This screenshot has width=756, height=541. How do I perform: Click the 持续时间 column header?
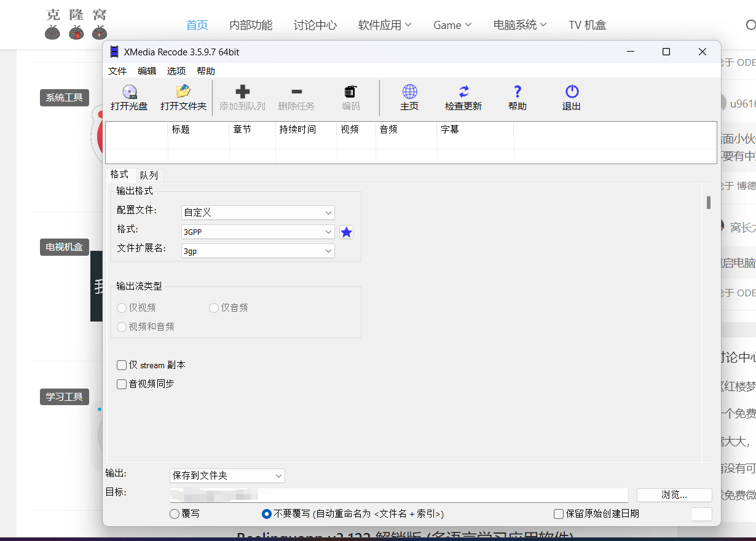307,130
